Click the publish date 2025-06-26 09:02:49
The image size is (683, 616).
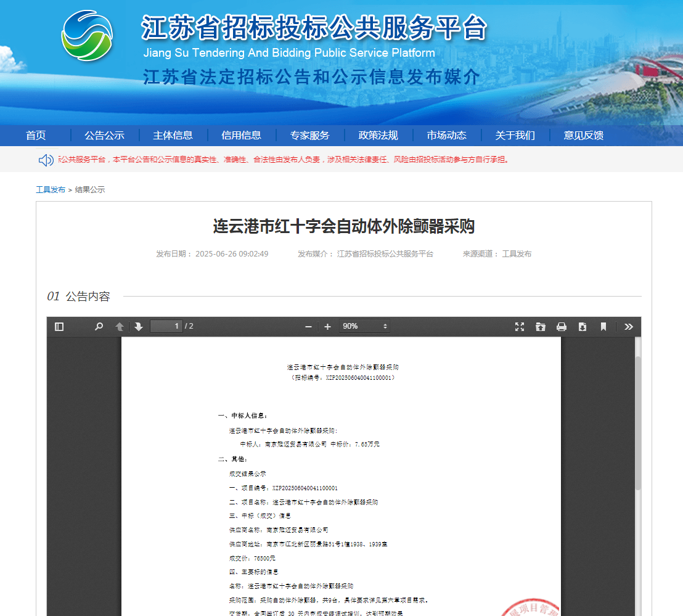coord(212,254)
